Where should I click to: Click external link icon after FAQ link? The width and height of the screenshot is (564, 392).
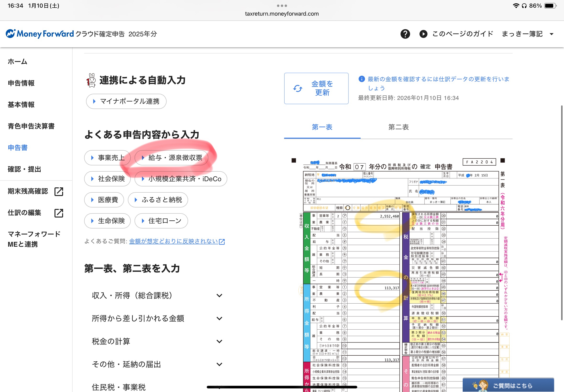pos(222,242)
